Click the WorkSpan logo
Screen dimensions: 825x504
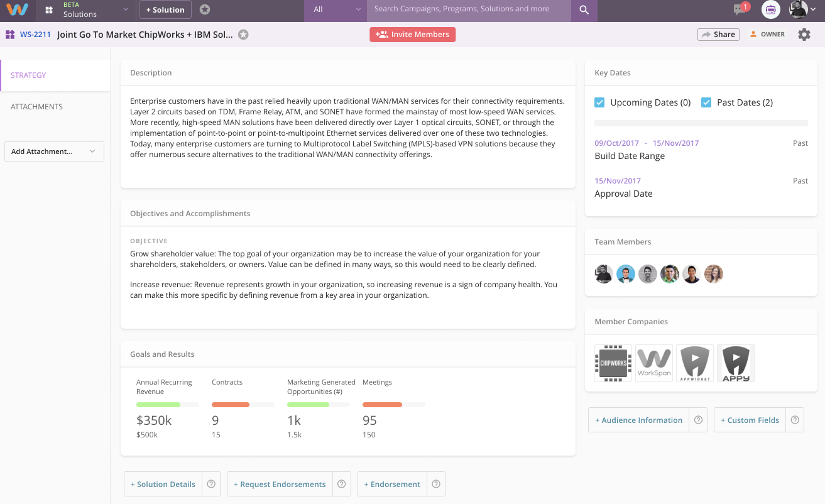pyautogui.click(x=17, y=10)
